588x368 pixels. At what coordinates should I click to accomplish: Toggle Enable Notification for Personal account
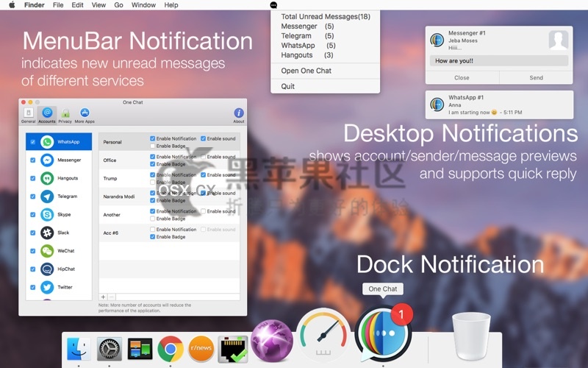click(x=153, y=138)
